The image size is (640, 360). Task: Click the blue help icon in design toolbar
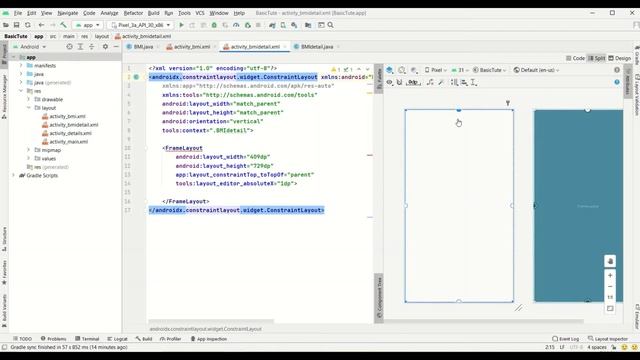617,82
